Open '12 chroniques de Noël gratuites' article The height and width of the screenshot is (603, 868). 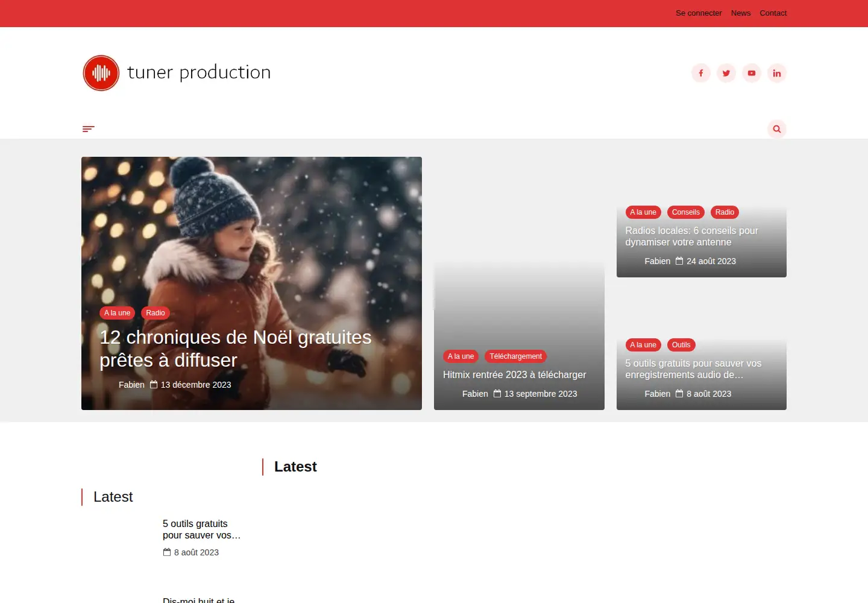click(236, 349)
